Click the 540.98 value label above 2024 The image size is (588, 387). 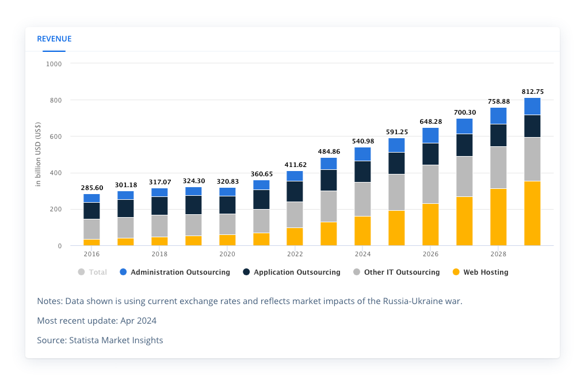click(x=362, y=141)
